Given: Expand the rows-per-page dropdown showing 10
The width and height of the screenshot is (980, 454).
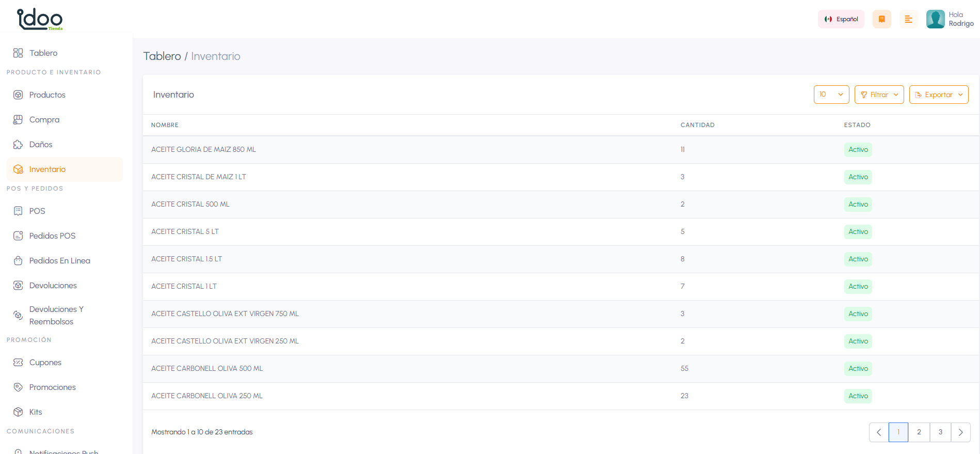Looking at the screenshot, I should [x=831, y=95].
